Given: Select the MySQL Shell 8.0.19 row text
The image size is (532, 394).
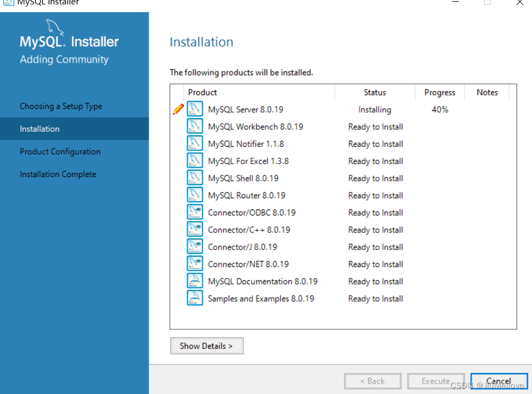Looking at the screenshot, I should pos(243,178).
